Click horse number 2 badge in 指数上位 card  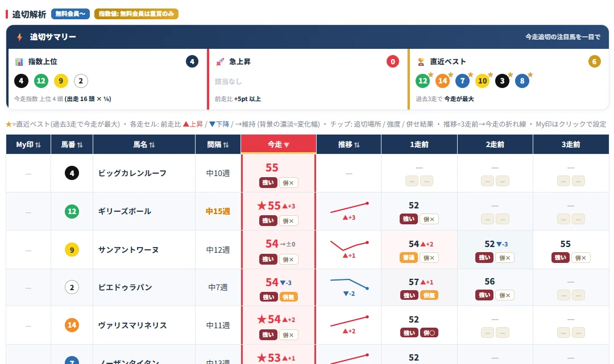pos(81,81)
